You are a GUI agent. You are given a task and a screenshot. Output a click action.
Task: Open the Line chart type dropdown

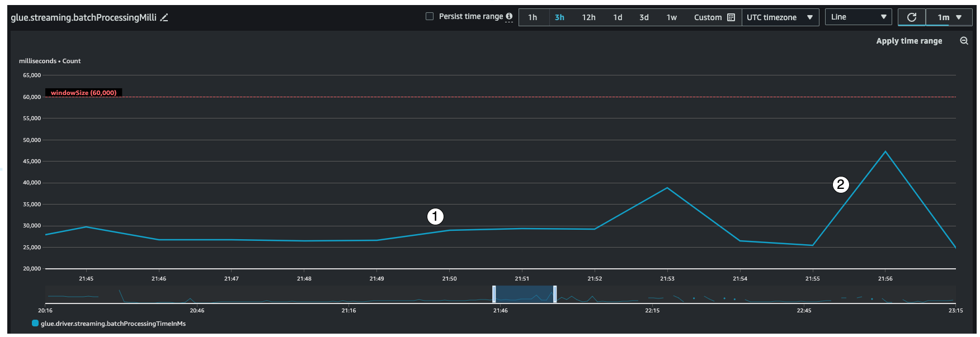tap(858, 17)
